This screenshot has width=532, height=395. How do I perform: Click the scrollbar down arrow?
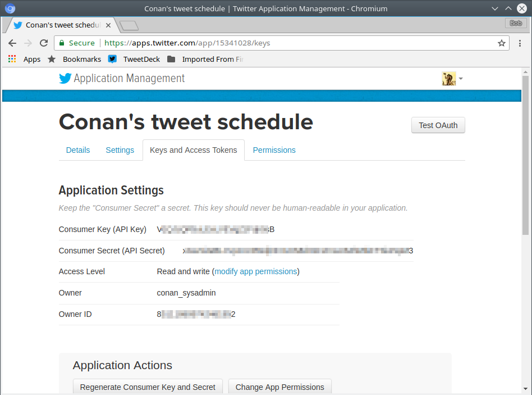(x=525, y=389)
